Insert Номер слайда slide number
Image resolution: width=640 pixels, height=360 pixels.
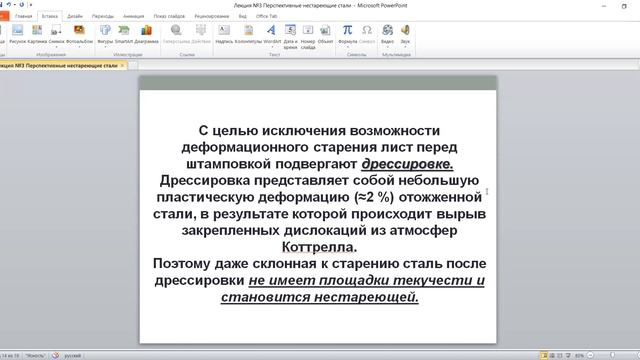click(308, 36)
